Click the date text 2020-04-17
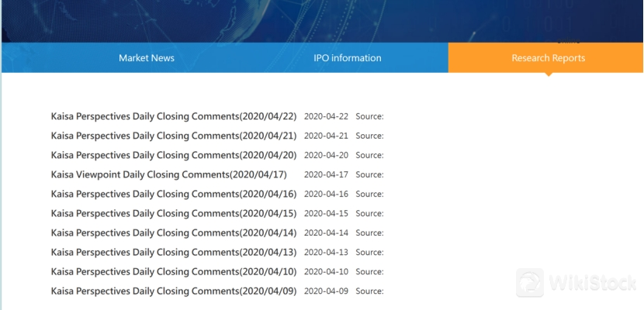 (x=326, y=174)
